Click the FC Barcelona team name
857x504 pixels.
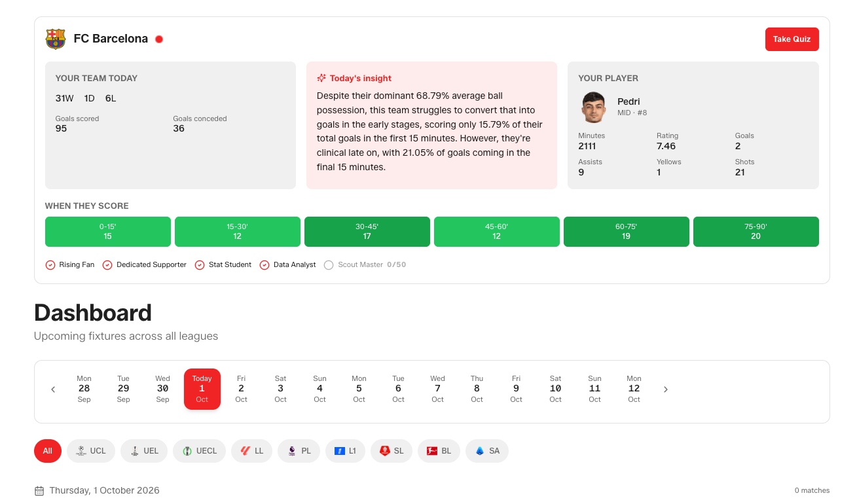111,39
